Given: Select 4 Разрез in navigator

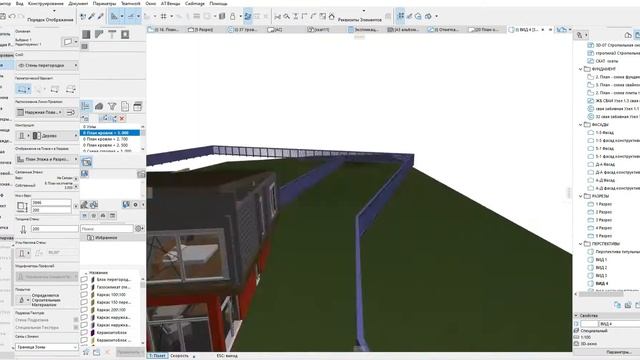Looking at the screenshot, I should 603,228.
